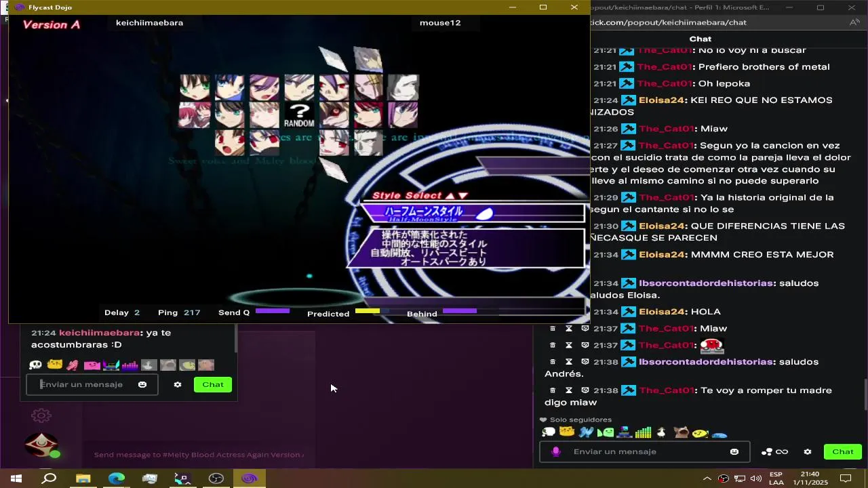Pick the yellow cat emote in right chat

click(567, 431)
